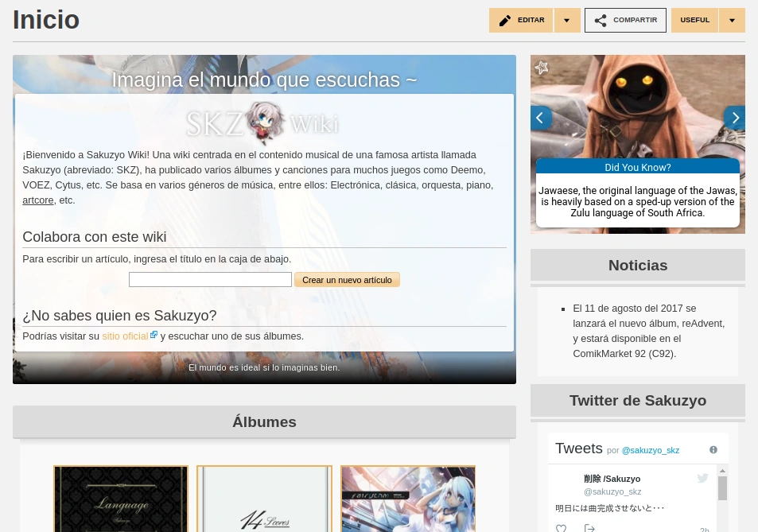Click the SKZ Wiki logo image
Screen dimensions: 758x532
263,123
